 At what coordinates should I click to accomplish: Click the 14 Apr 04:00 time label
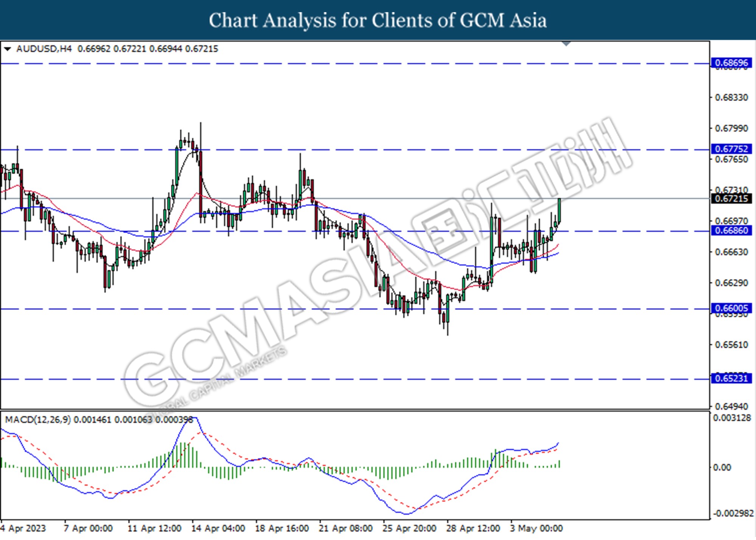click(x=218, y=528)
